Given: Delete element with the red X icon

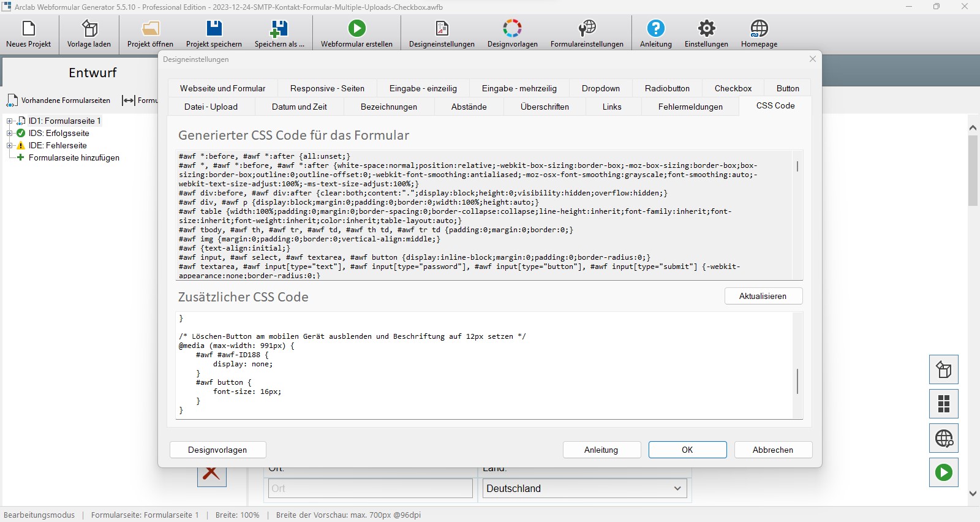Looking at the screenshot, I should [212, 474].
